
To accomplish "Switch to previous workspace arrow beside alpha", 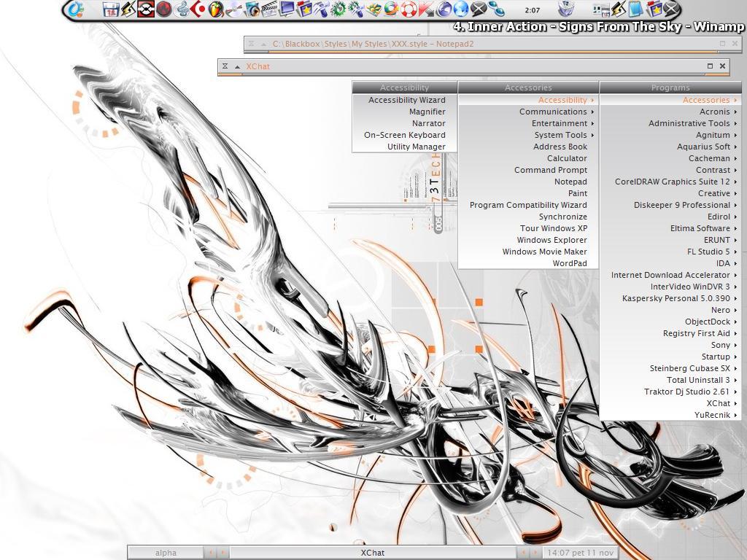I will point(212,553).
